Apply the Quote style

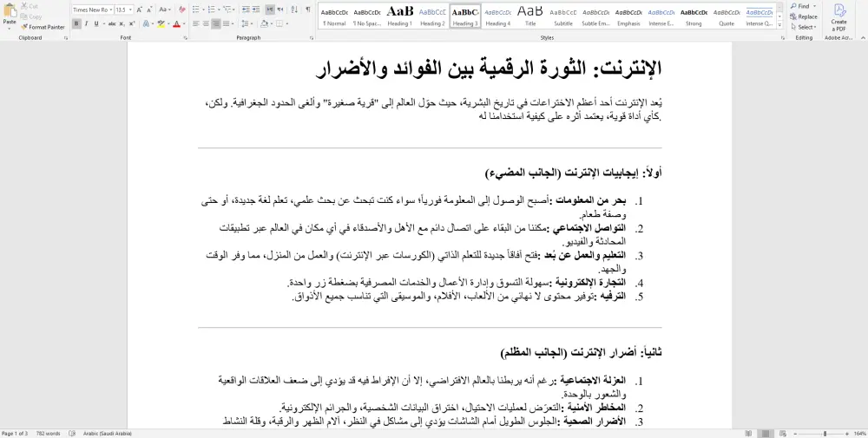tap(727, 16)
